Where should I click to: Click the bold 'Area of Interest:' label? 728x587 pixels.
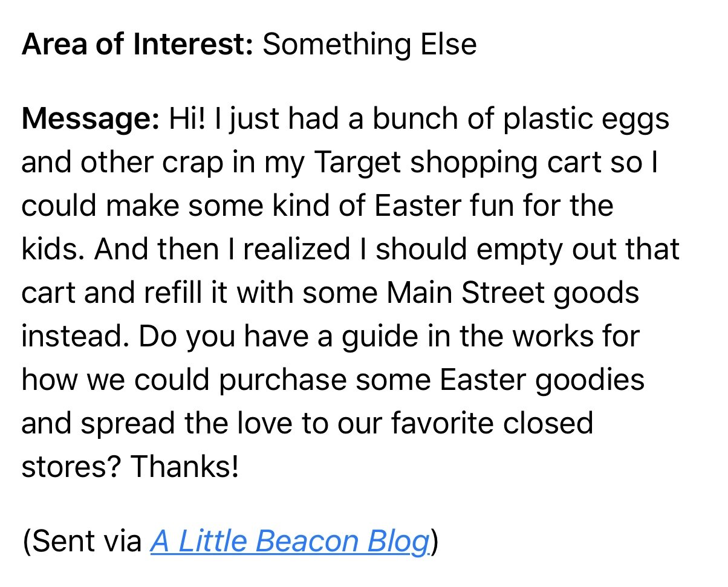click(x=137, y=45)
